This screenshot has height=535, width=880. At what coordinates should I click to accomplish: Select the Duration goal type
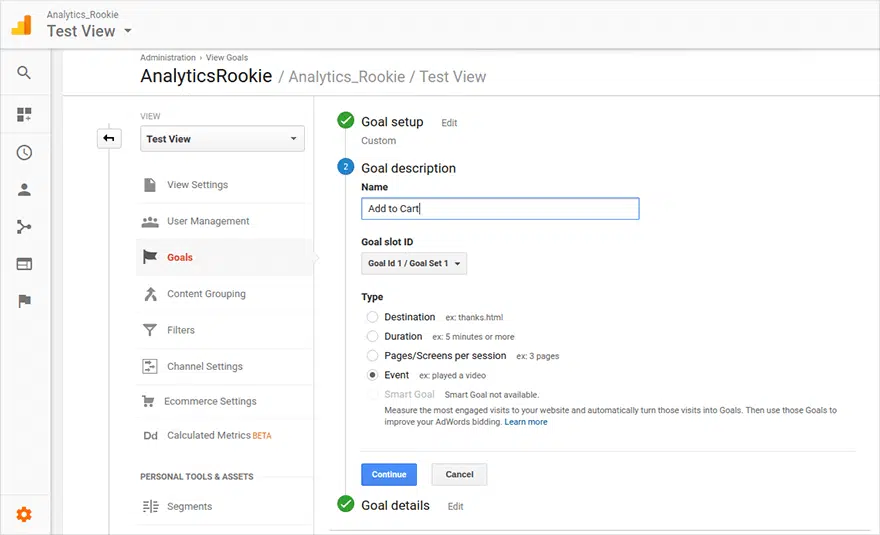tap(373, 337)
